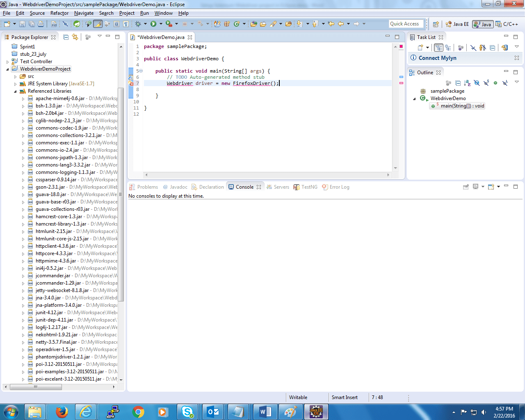
Task: Click the Firefox icon in taskbar
Action: [x=62, y=412]
